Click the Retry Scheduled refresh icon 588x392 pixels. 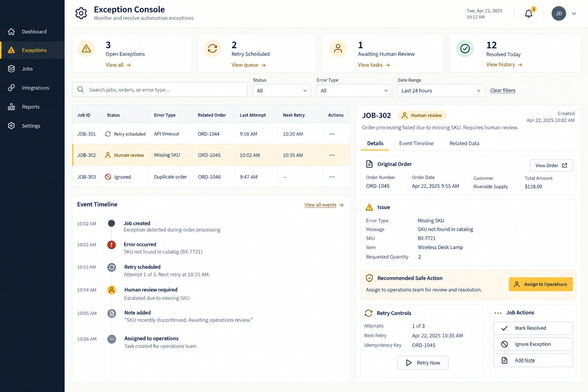tap(212, 49)
